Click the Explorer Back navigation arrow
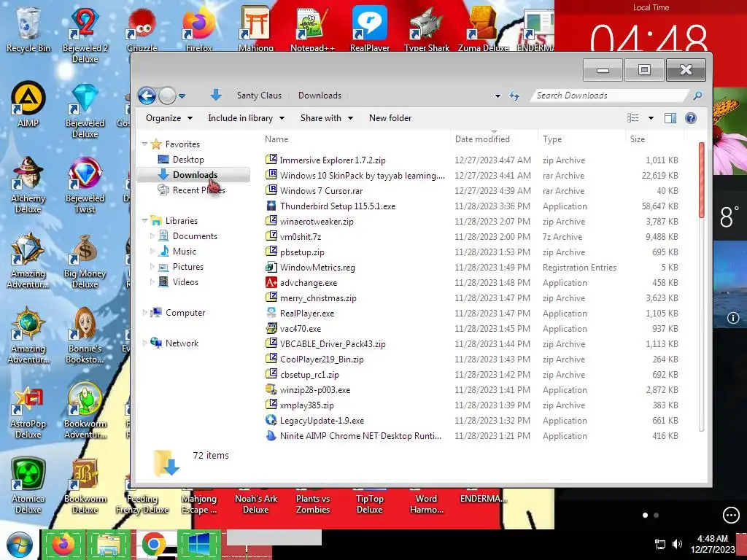 pyautogui.click(x=147, y=96)
